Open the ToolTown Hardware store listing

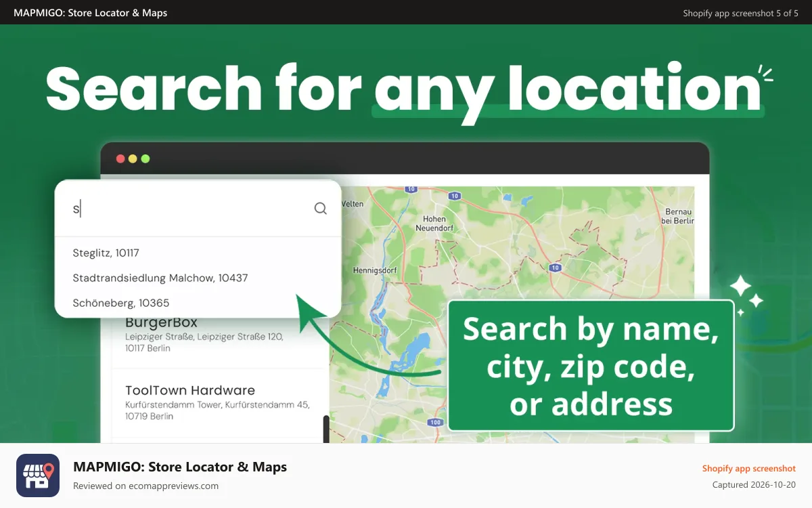coord(220,403)
